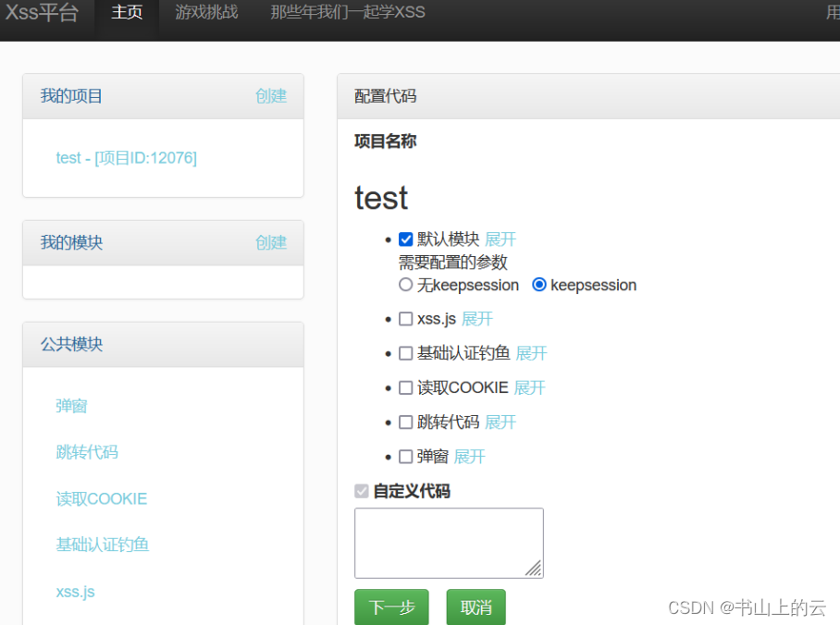This screenshot has width=840, height=625.
Task: Click the 公共模块 panel heading
Action: tap(71, 344)
